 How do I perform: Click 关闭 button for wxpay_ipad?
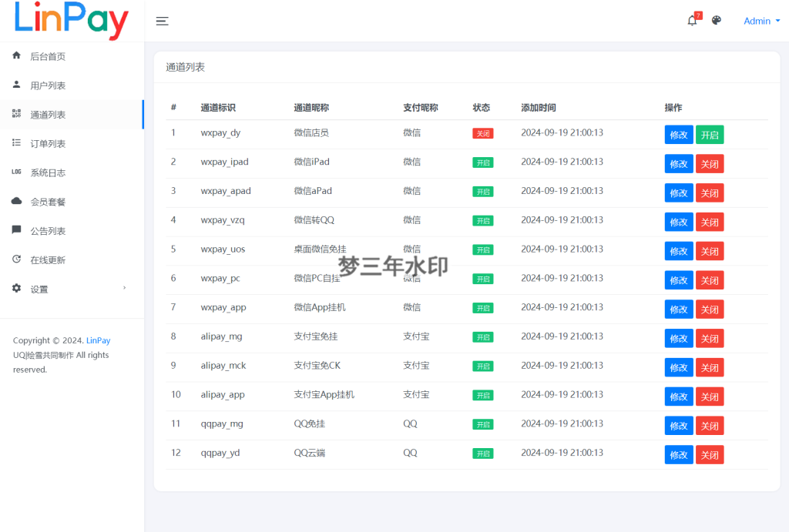pyautogui.click(x=710, y=164)
